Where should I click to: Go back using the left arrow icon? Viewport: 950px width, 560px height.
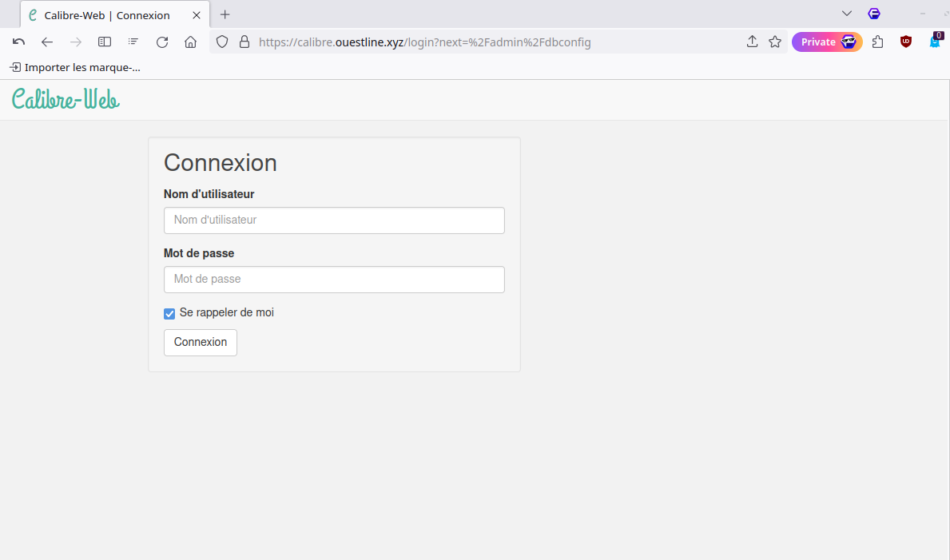coord(47,42)
